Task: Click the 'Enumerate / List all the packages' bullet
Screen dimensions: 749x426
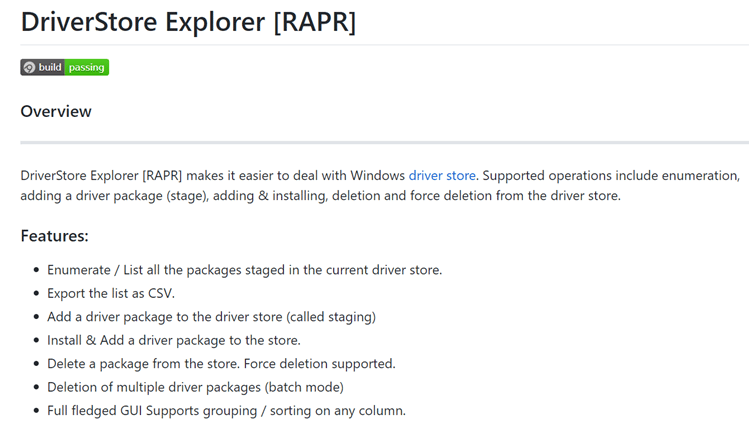Action: click(x=245, y=270)
